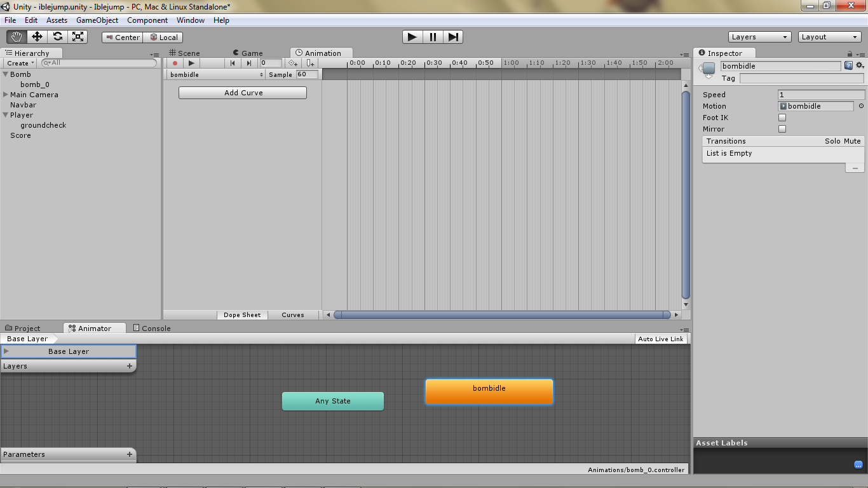Enable the Mirror checkbox
Image resolution: width=868 pixels, height=488 pixels.
pos(782,129)
